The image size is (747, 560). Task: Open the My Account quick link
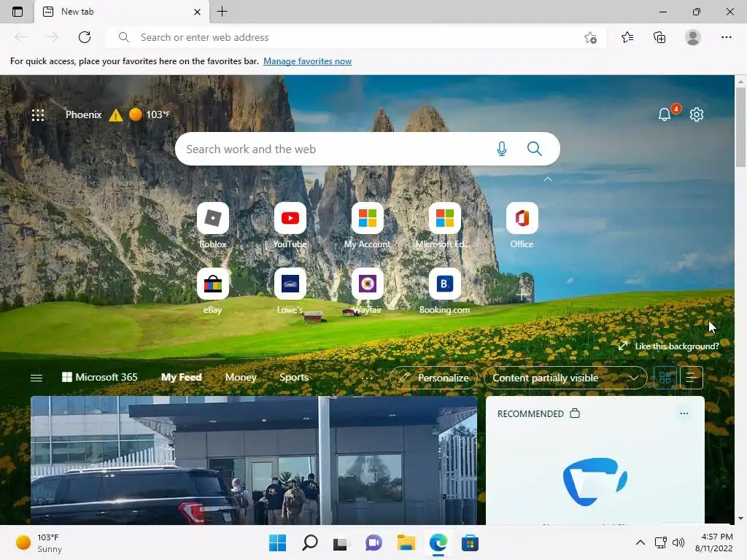tap(368, 225)
